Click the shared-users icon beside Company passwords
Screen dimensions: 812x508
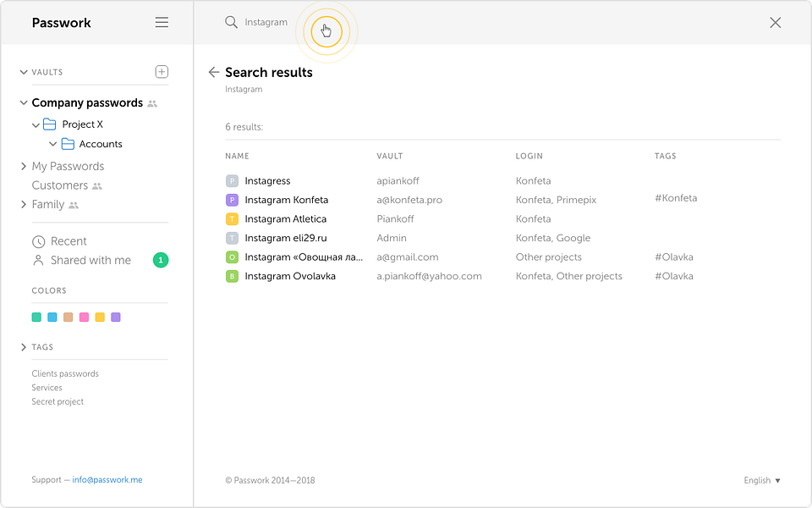pyautogui.click(x=151, y=103)
